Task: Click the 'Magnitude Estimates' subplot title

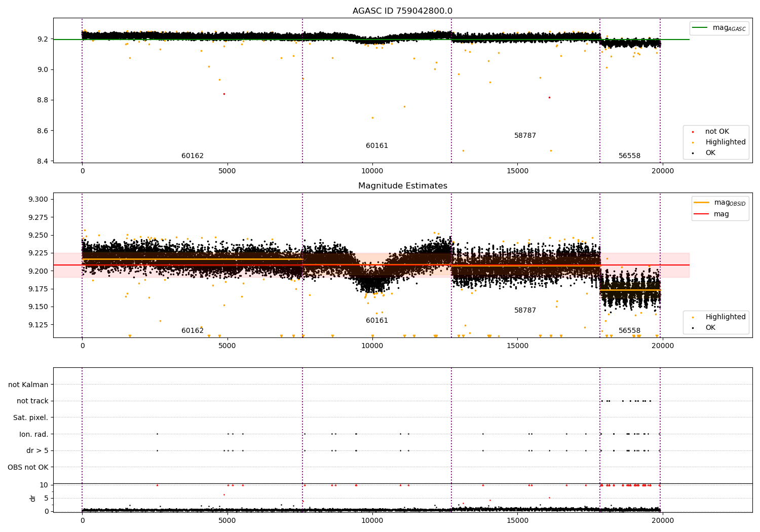Action: point(402,186)
